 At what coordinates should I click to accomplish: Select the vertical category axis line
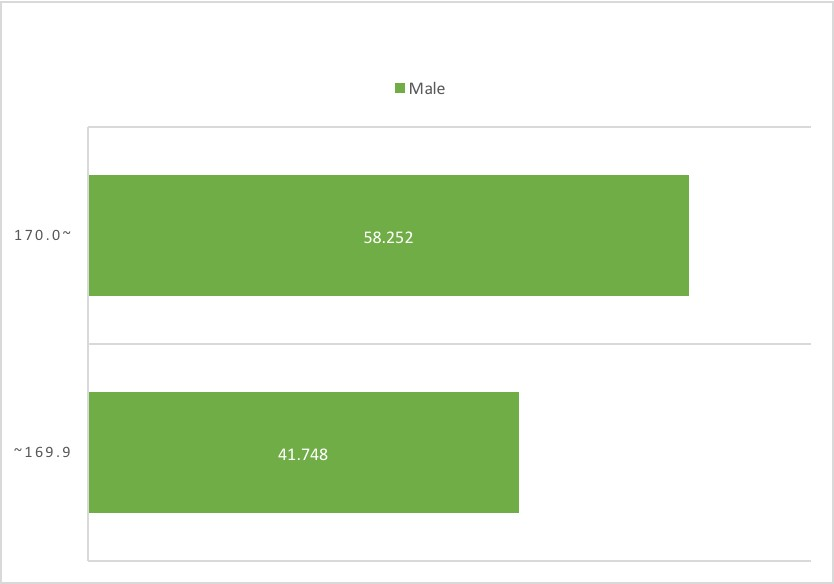pyautogui.click(x=88, y=344)
